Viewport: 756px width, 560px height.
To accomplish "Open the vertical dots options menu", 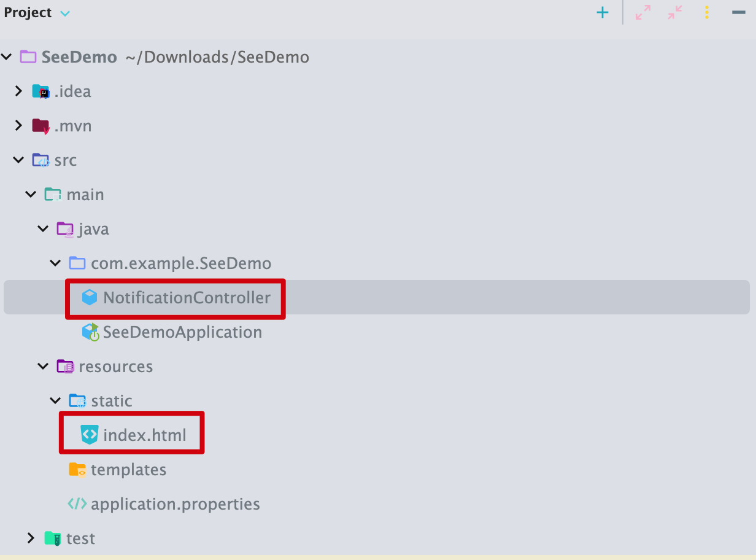I will (707, 13).
